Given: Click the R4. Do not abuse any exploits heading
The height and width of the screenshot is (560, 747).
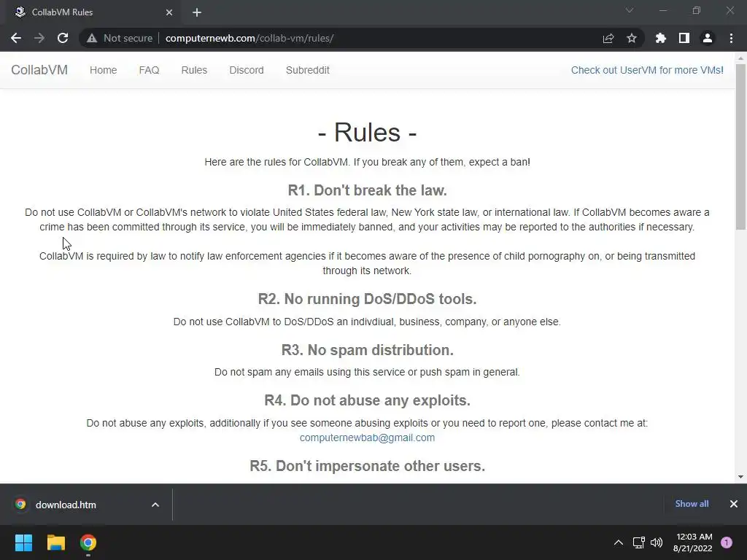Looking at the screenshot, I should pyautogui.click(x=368, y=400).
